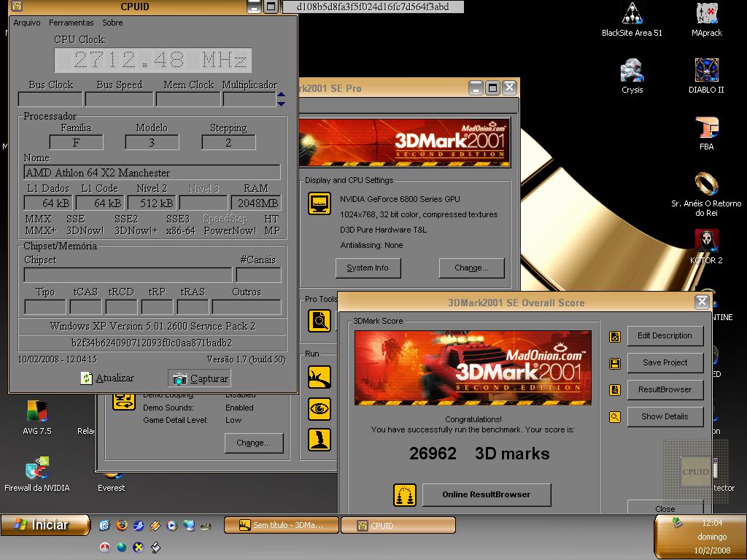Click the System Info button in 3DMark
Screen dimensions: 747x560
click(x=368, y=268)
